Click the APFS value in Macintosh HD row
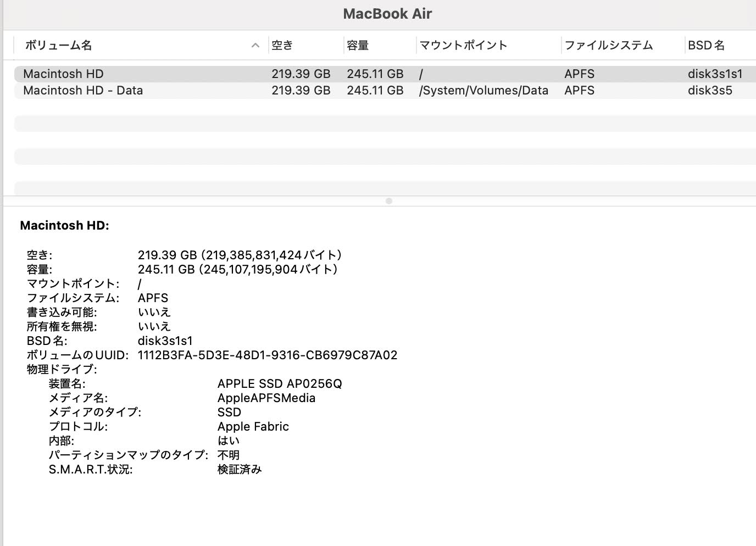756x546 pixels. (x=579, y=74)
